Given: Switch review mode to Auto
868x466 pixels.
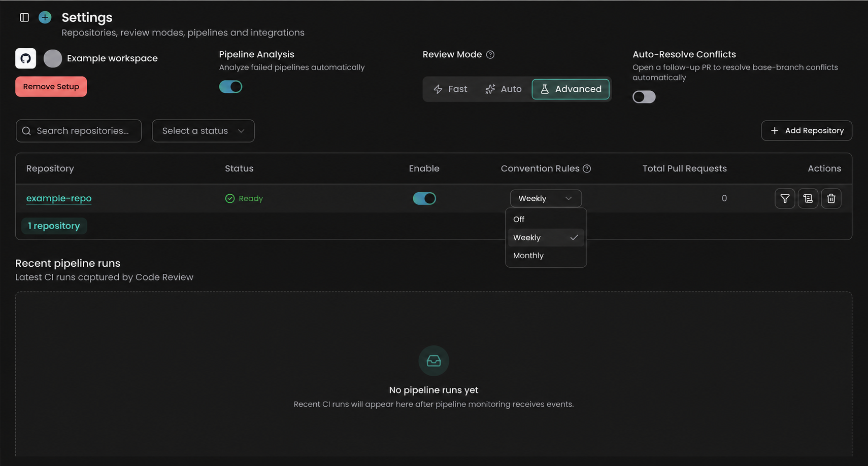Looking at the screenshot, I should (504, 89).
